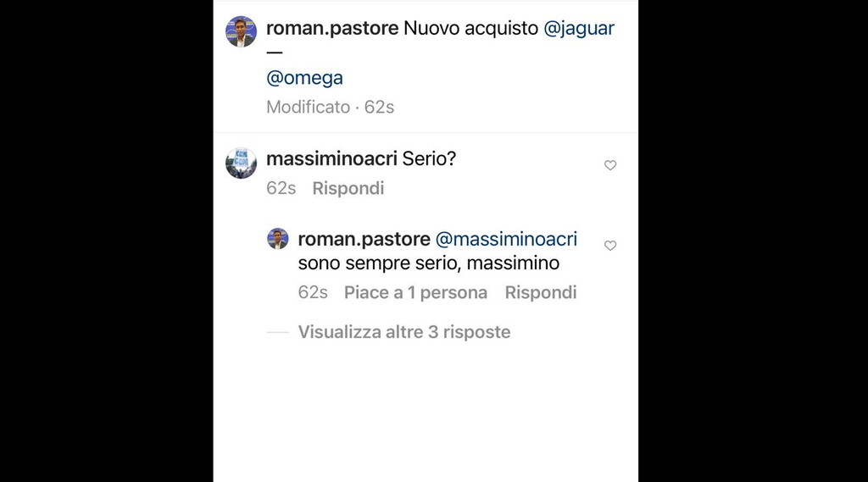Viewport: 868px width, 482px height.
Task: Visit the @omega mention
Action: pos(304,78)
